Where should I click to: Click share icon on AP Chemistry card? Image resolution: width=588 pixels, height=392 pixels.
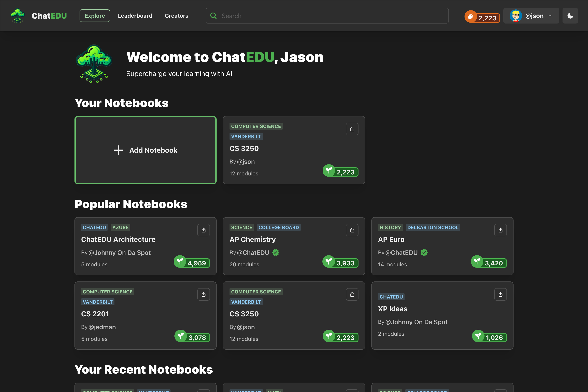[352, 230]
